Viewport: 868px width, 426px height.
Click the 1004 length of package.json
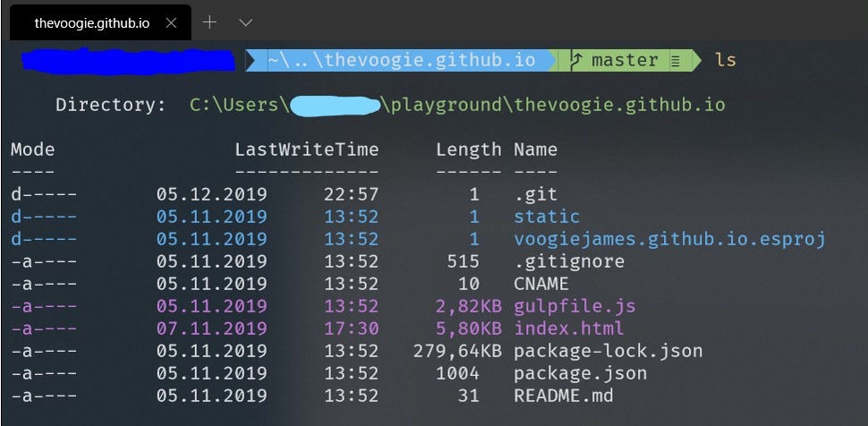(457, 373)
